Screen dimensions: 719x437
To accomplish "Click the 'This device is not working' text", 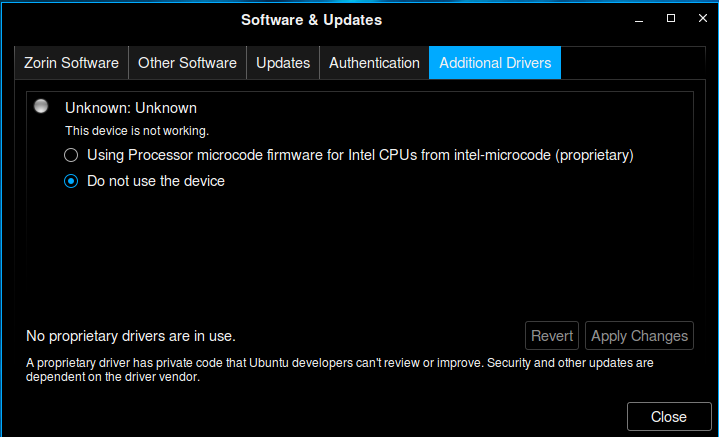I will click(137, 131).
